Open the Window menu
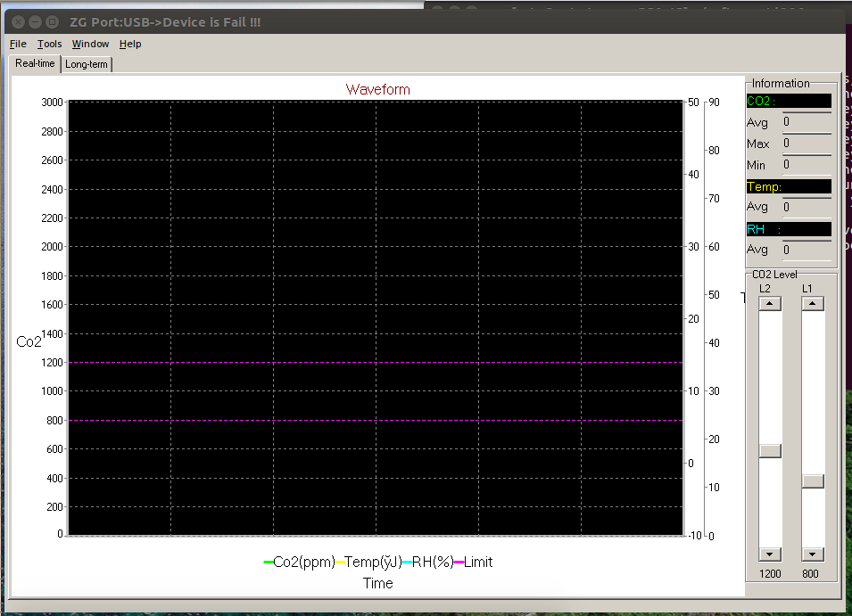852x616 pixels. pos(90,44)
